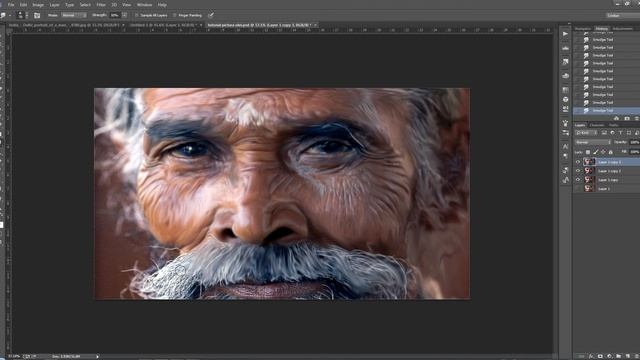Switch to the Channels tab
Image resolution: width=640 pixels, height=360 pixels.
(x=597, y=125)
